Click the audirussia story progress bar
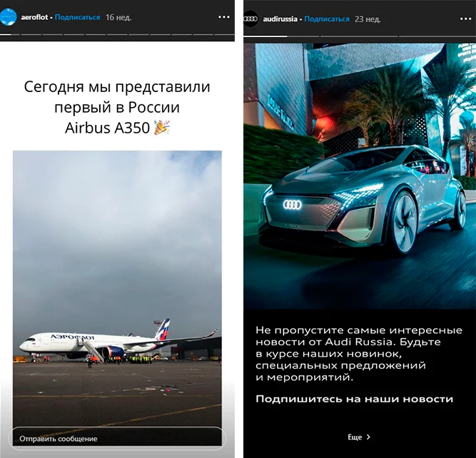This screenshot has width=476, height=458. click(360, 36)
